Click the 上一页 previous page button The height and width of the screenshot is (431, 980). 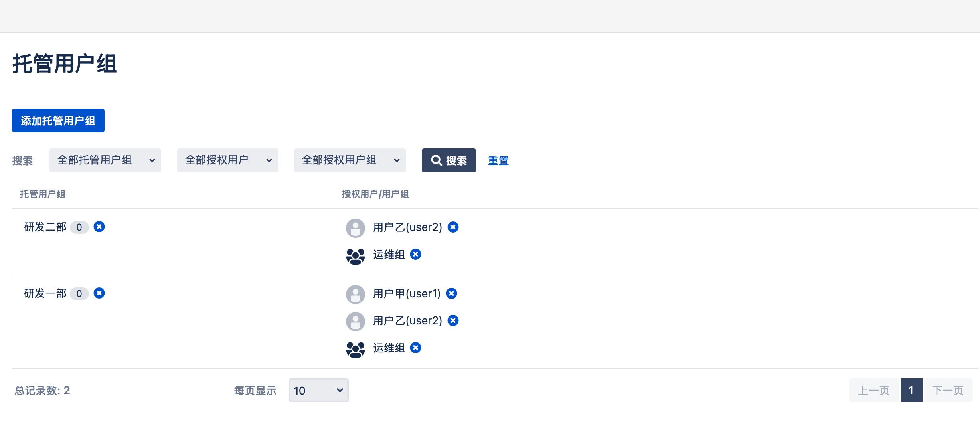pyautogui.click(x=874, y=390)
